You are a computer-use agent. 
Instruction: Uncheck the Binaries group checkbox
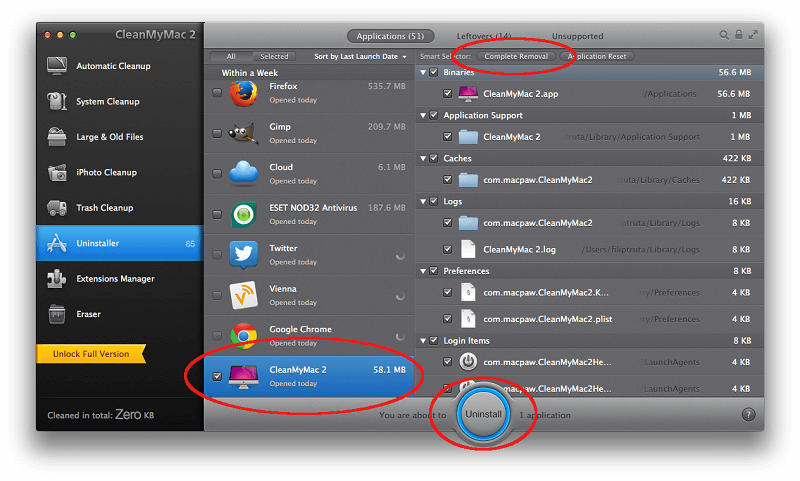coord(434,72)
